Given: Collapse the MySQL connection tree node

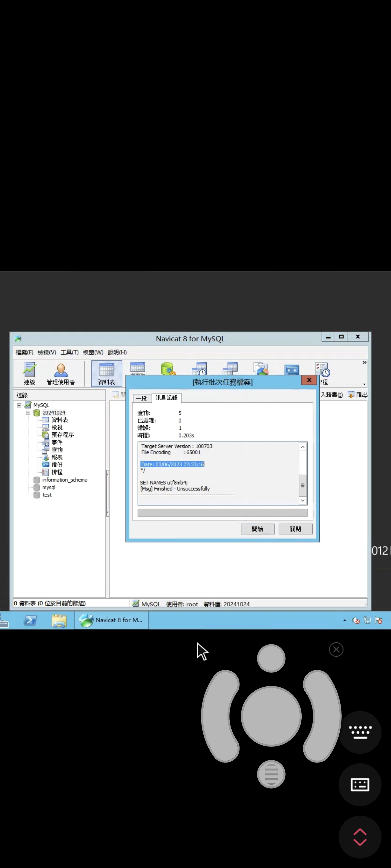Looking at the screenshot, I should click(19, 405).
